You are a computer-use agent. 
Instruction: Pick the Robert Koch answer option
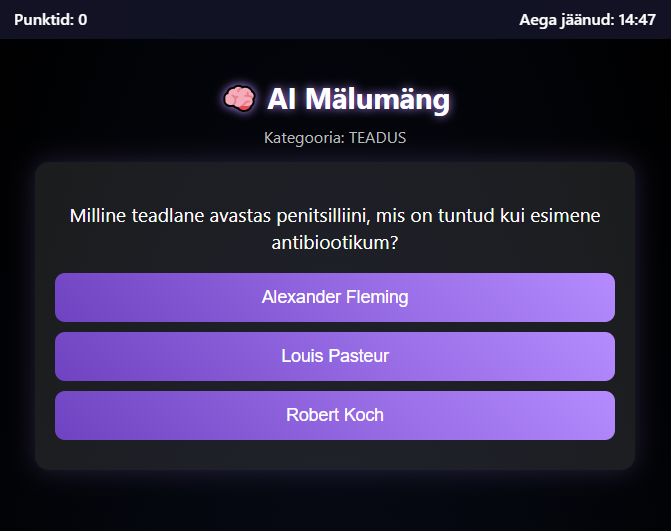pos(335,415)
